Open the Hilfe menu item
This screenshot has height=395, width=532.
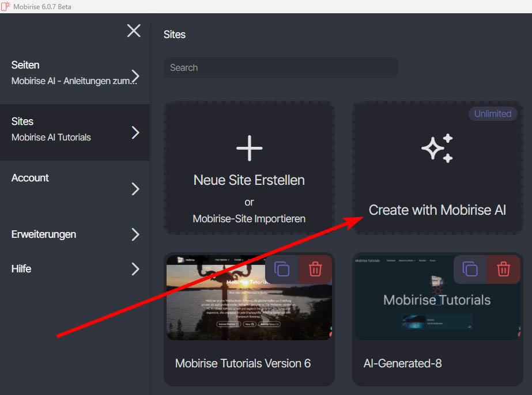click(x=21, y=269)
